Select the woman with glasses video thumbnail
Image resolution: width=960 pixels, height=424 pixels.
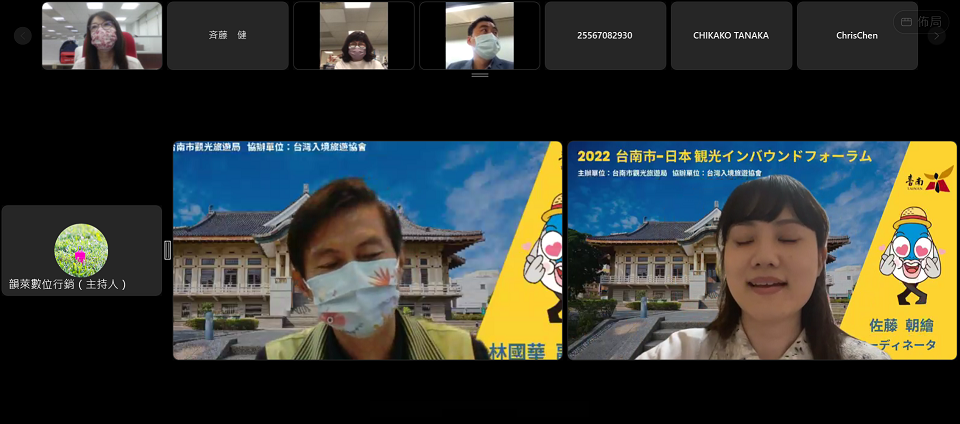click(x=354, y=35)
